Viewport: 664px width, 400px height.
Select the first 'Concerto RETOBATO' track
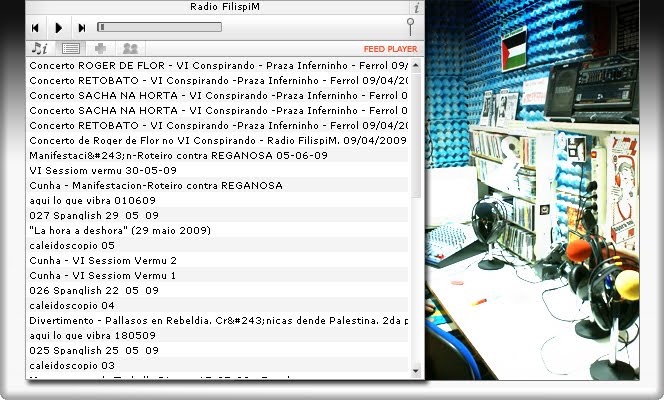[218, 80]
